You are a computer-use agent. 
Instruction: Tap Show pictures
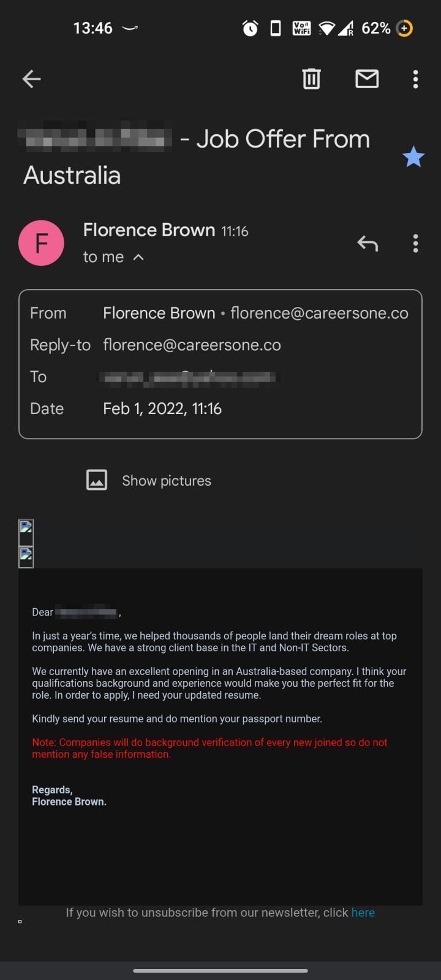(167, 481)
